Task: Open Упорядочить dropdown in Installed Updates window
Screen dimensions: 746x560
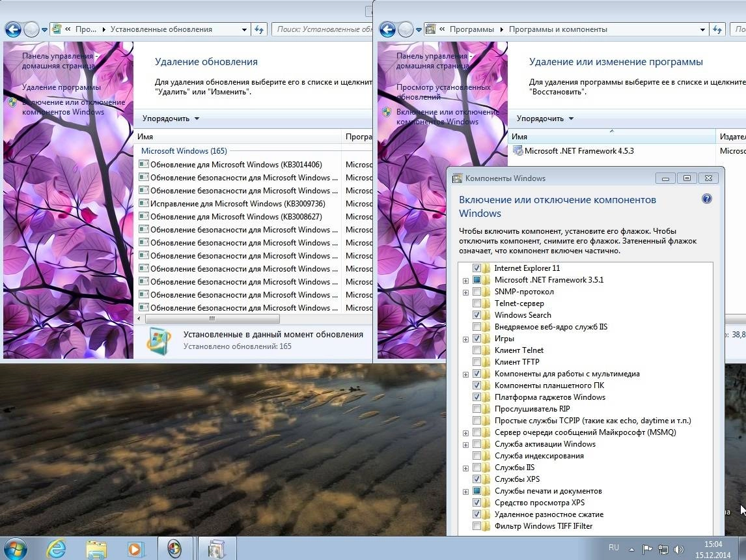Action: click(x=171, y=119)
